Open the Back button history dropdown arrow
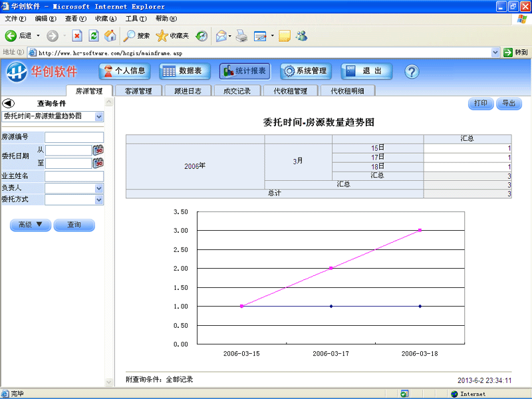Viewport: 532px width, 399px height. click(x=38, y=36)
